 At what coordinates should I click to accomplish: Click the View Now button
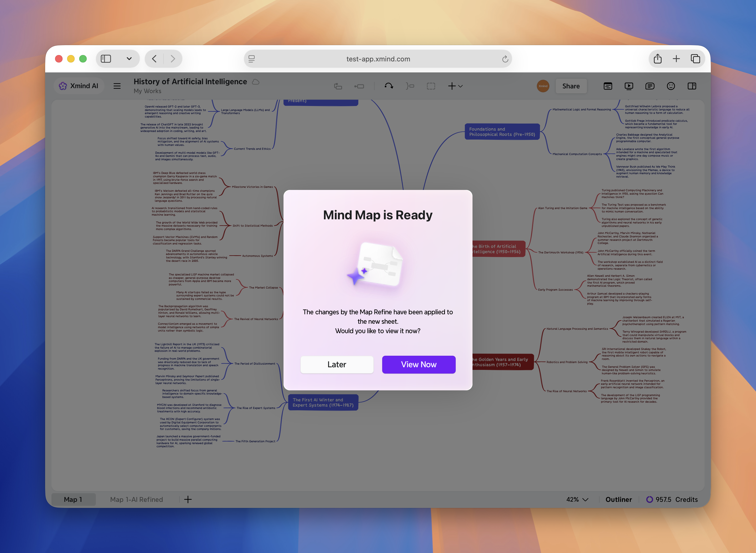[419, 365]
